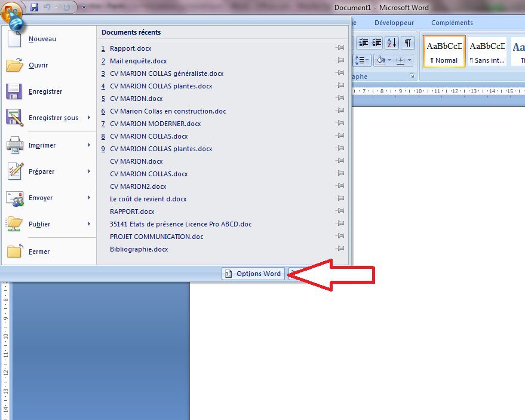Screen dimensions: 525x420
Task: Apply the Normal style from gallery
Action: 444,51
